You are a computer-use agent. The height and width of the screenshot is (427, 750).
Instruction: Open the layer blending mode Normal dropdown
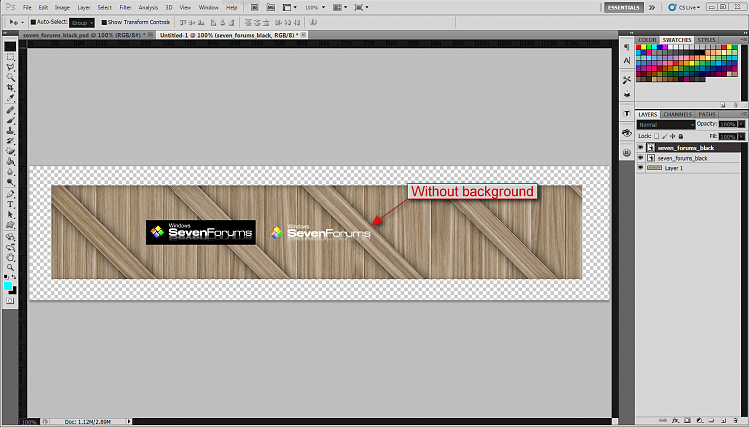tap(666, 124)
